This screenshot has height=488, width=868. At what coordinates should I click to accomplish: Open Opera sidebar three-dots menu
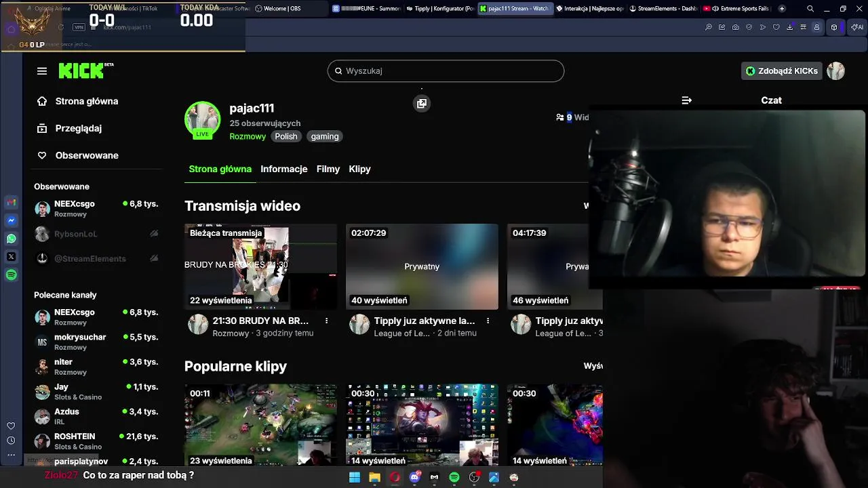[x=11, y=455]
